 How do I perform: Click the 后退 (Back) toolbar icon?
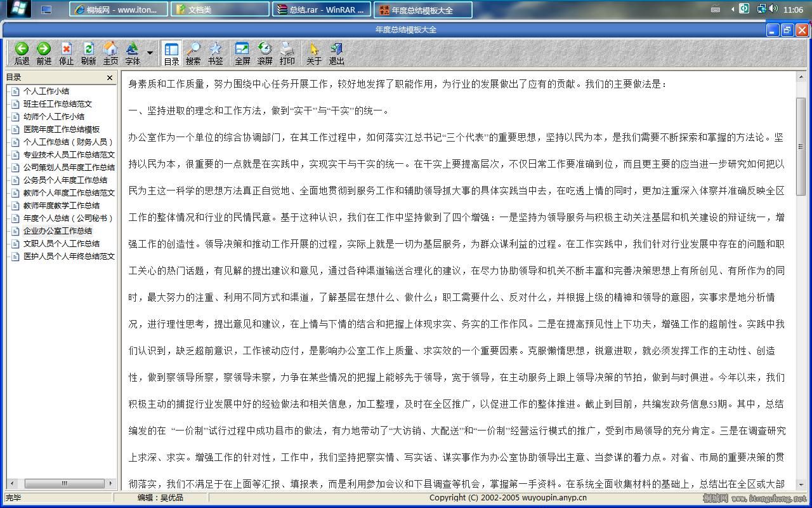tap(22, 53)
